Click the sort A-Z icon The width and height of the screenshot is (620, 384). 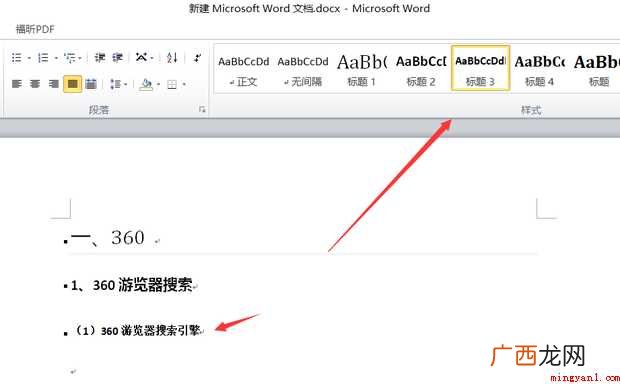coord(172,58)
